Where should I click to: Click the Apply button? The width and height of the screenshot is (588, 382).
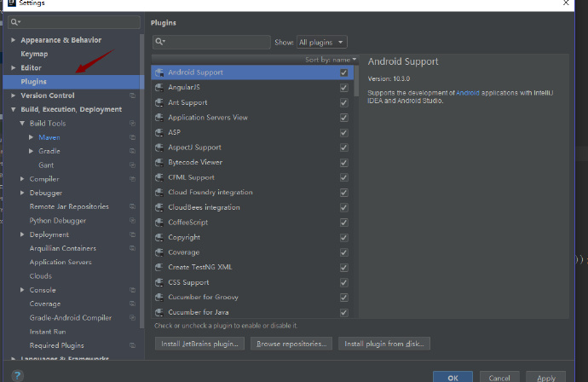(x=545, y=377)
